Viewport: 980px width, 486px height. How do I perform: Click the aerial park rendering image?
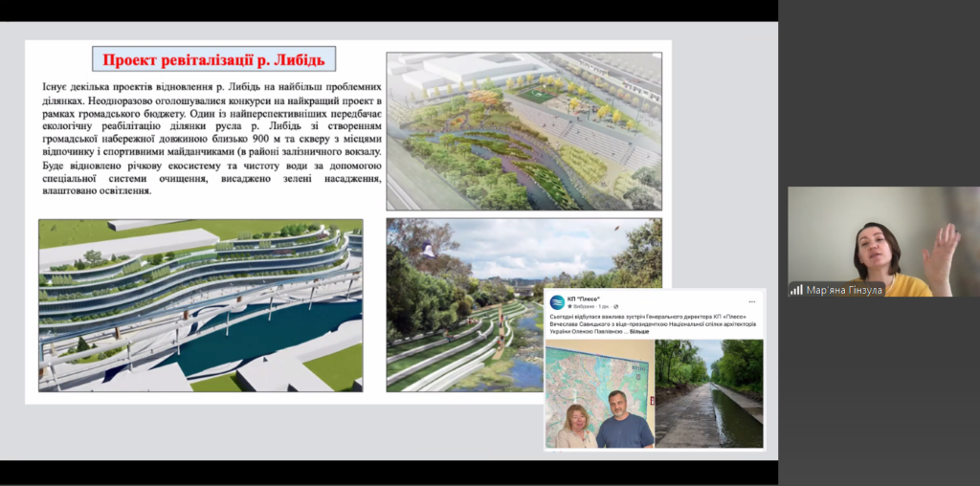[x=523, y=131]
